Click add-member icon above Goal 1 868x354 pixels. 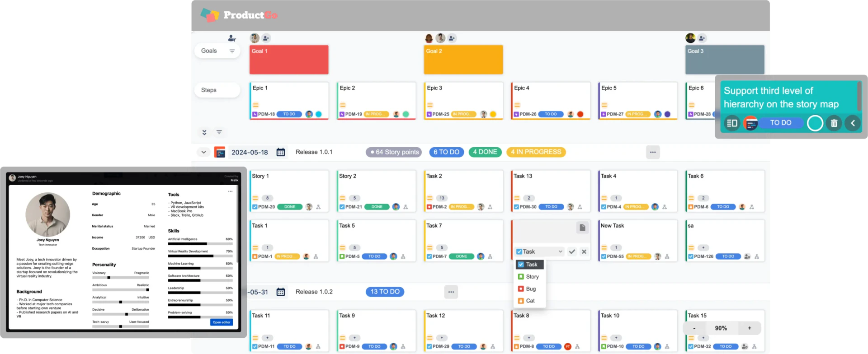(266, 38)
